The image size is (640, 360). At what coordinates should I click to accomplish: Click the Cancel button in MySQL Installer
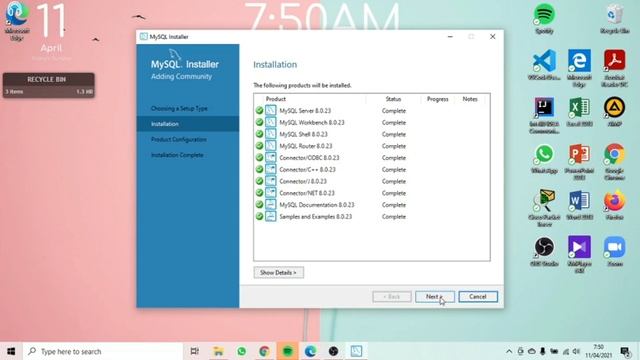coord(478,297)
